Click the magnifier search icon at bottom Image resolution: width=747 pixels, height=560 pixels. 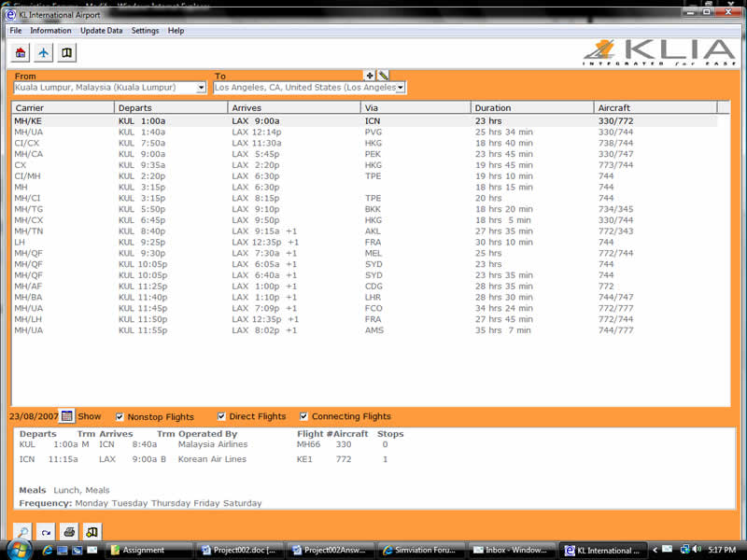pos(21,532)
